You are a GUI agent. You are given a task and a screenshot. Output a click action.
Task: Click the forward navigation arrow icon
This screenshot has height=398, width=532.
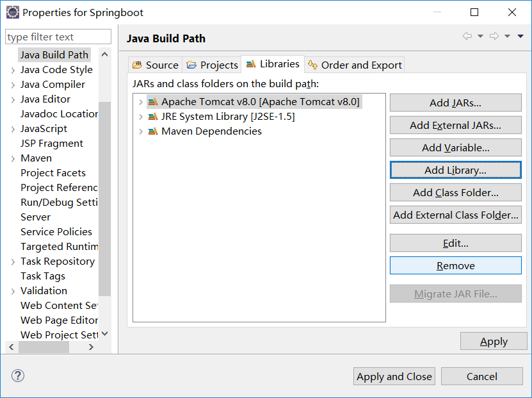(494, 36)
